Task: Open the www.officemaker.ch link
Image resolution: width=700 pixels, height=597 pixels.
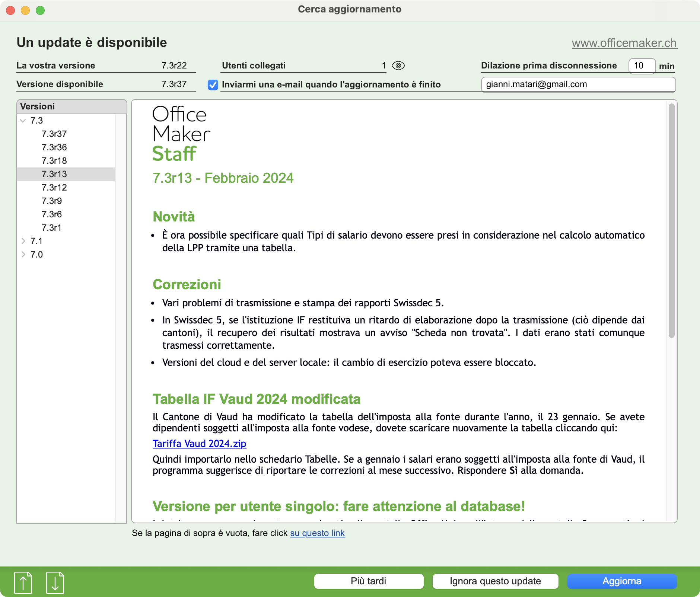Action: pos(624,43)
